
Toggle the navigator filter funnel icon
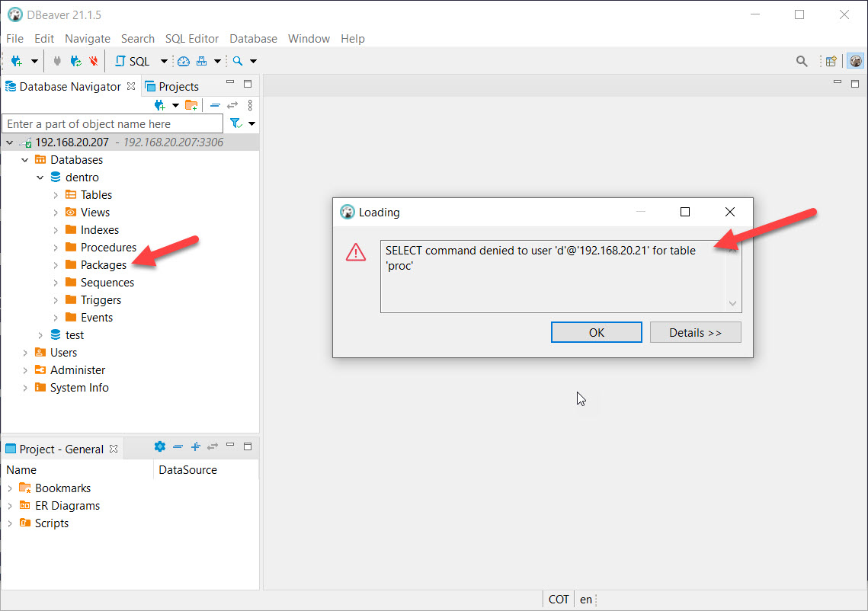(x=235, y=123)
